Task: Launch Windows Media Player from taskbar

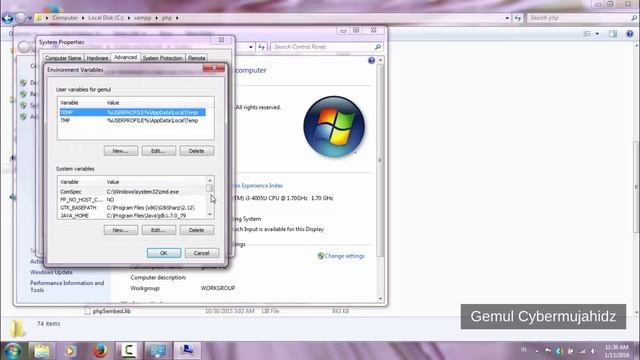Action: [70, 351]
